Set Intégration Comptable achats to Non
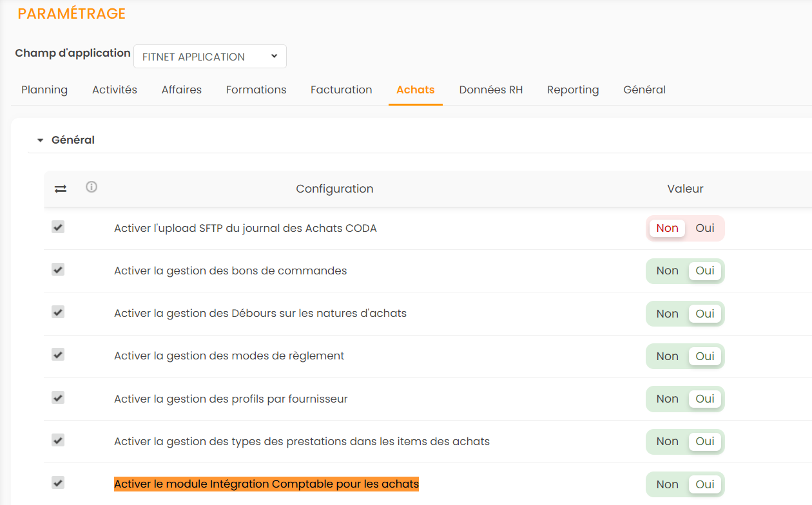812x505 pixels. [667, 484]
